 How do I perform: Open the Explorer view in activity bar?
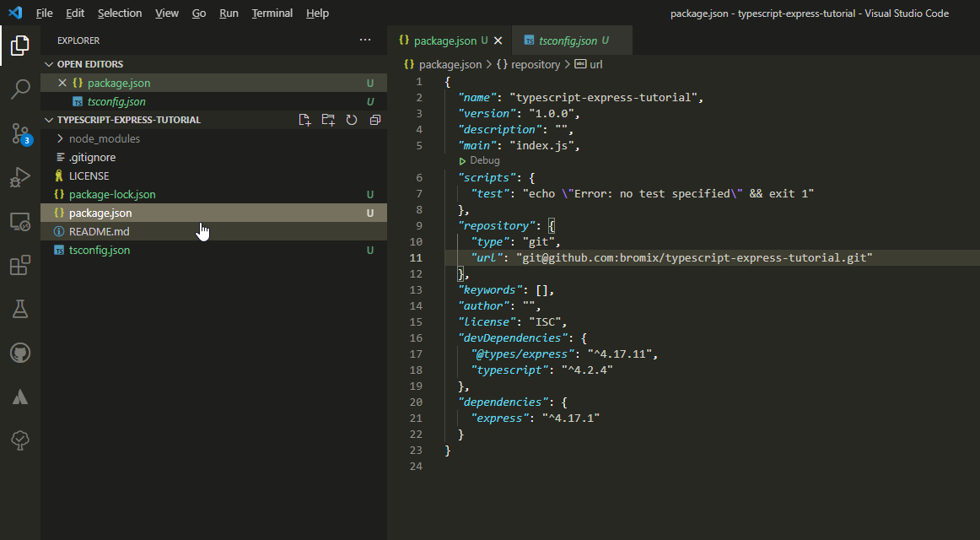[20, 45]
